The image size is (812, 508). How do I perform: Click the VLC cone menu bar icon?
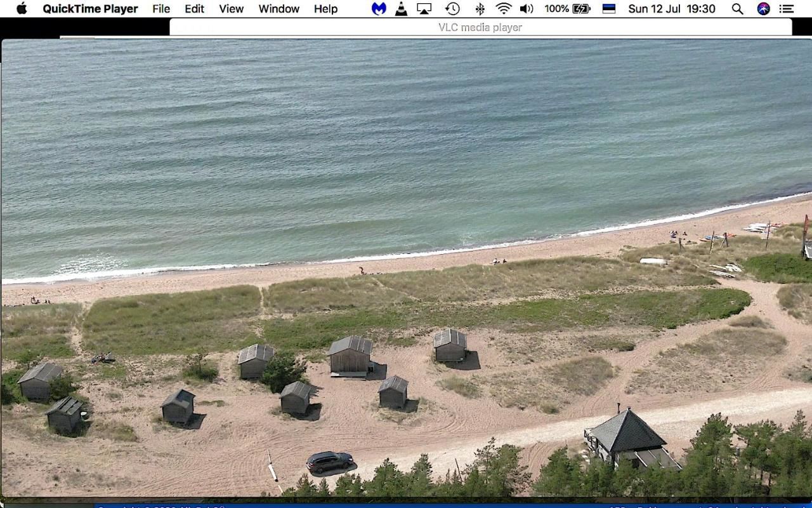pyautogui.click(x=401, y=9)
